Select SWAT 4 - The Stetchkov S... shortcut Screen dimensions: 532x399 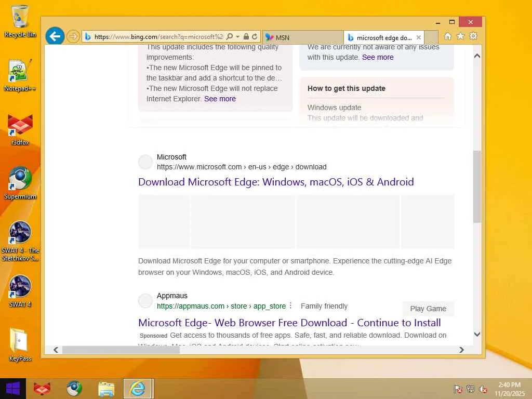click(x=20, y=241)
